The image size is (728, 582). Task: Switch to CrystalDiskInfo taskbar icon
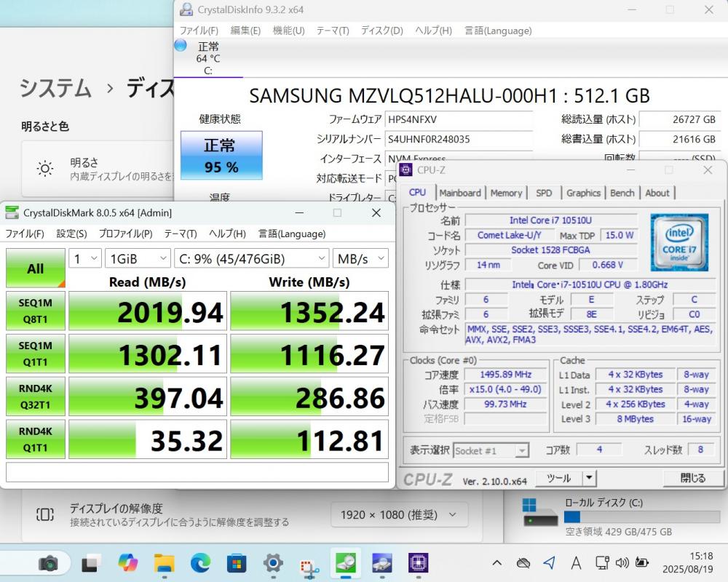tap(382, 563)
